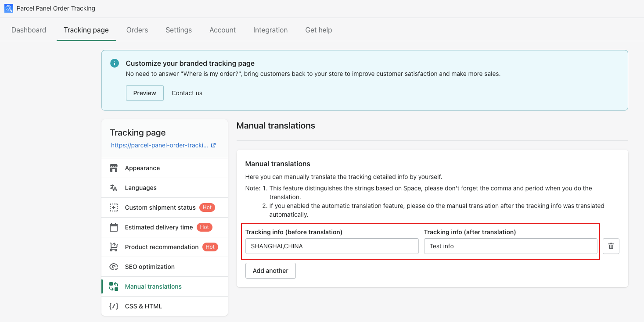Click the Tracking info (after translation) label

click(470, 232)
